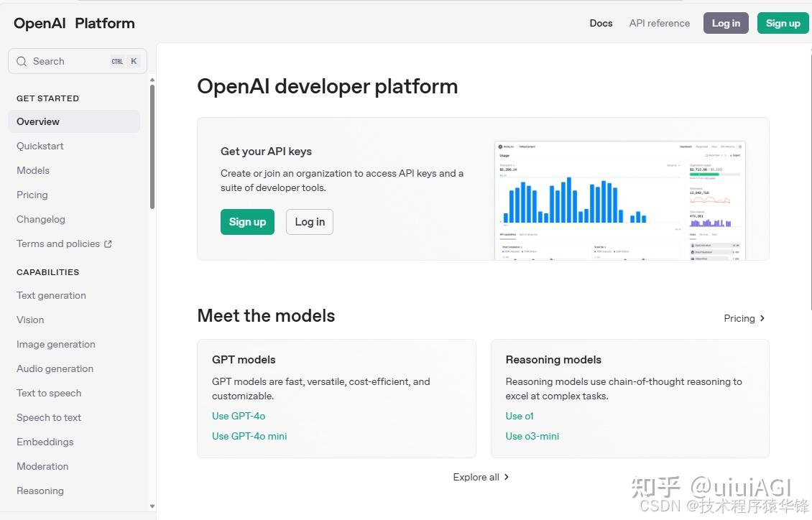This screenshot has height=520, width=812.
Task: Select Quickstart in the sidebar
Action: click(40, 146)
